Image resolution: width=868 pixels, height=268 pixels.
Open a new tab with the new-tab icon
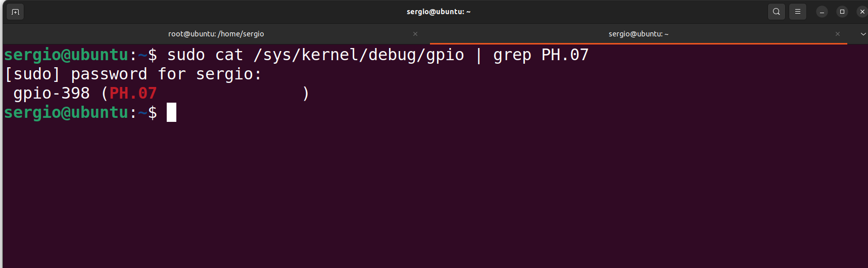tap(15, 12)
